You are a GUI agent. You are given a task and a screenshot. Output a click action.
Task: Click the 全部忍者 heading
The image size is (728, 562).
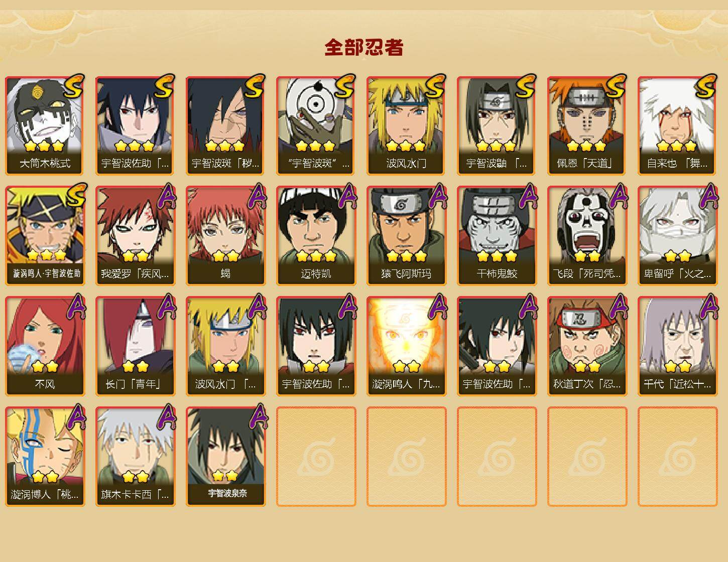pos(363,48)
